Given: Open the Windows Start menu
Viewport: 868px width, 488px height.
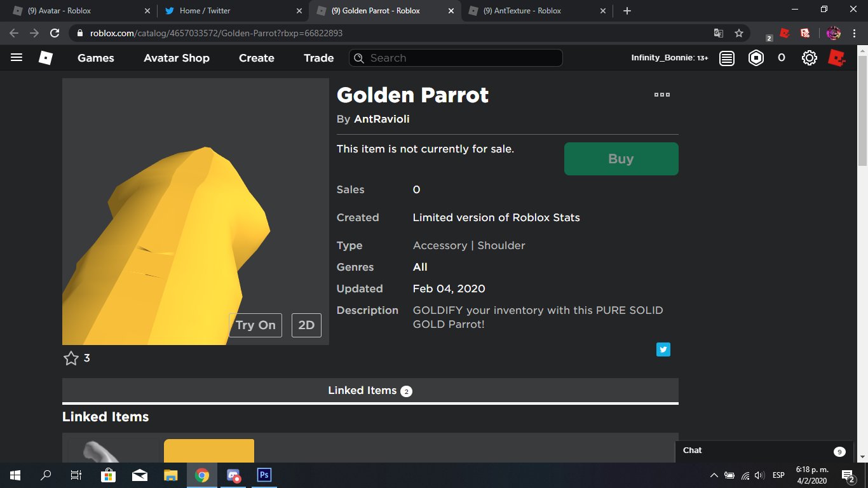Looking at the screenshot, I should 15,475.
